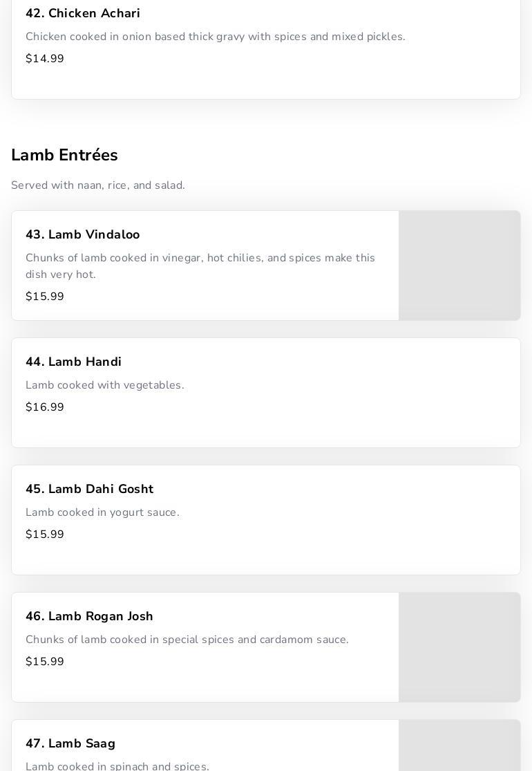The height and width of the screenshot is (771, 532).
Task: Click the $16.99 price for Lamb Handi
Action: [x=45, y=407]
